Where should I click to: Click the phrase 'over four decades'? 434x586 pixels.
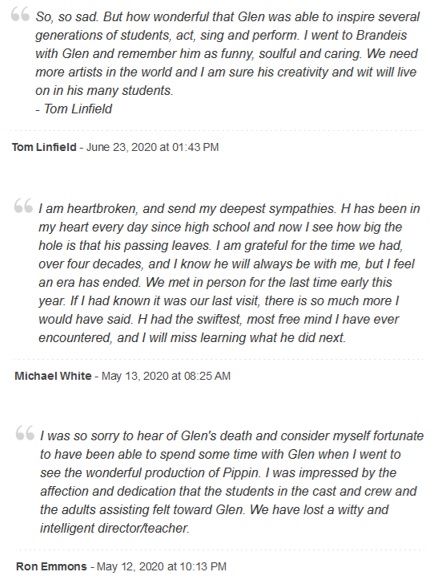point(90,264)
